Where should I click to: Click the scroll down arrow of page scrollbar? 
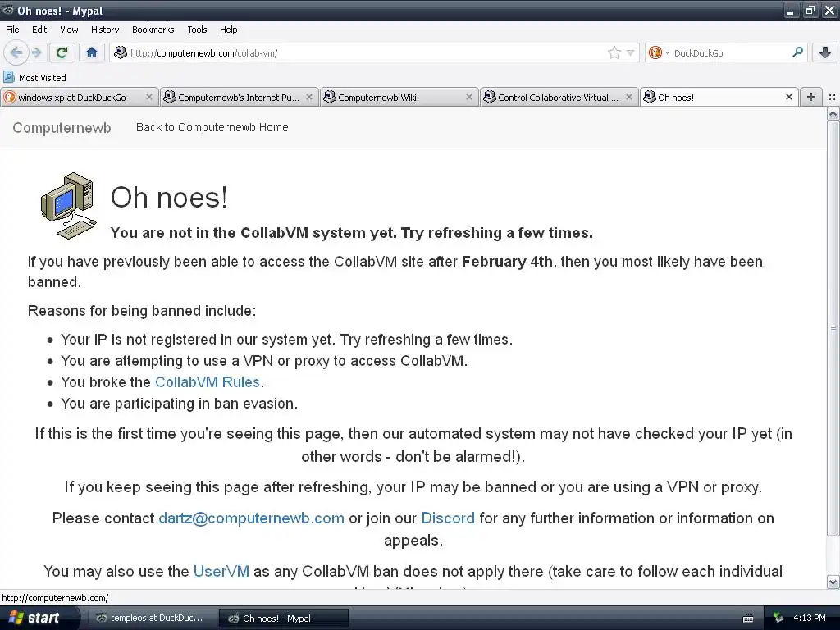coord(833,582)
